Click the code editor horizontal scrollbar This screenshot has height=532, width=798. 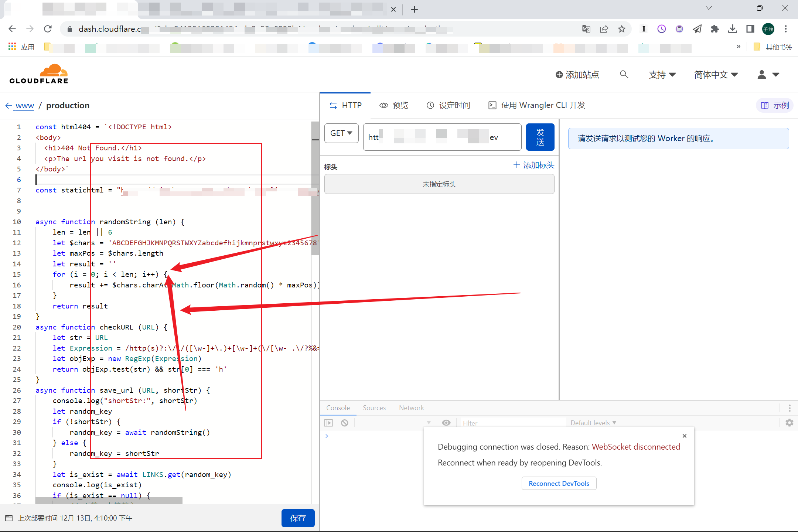pyautogui.click(x=109, y=500)
